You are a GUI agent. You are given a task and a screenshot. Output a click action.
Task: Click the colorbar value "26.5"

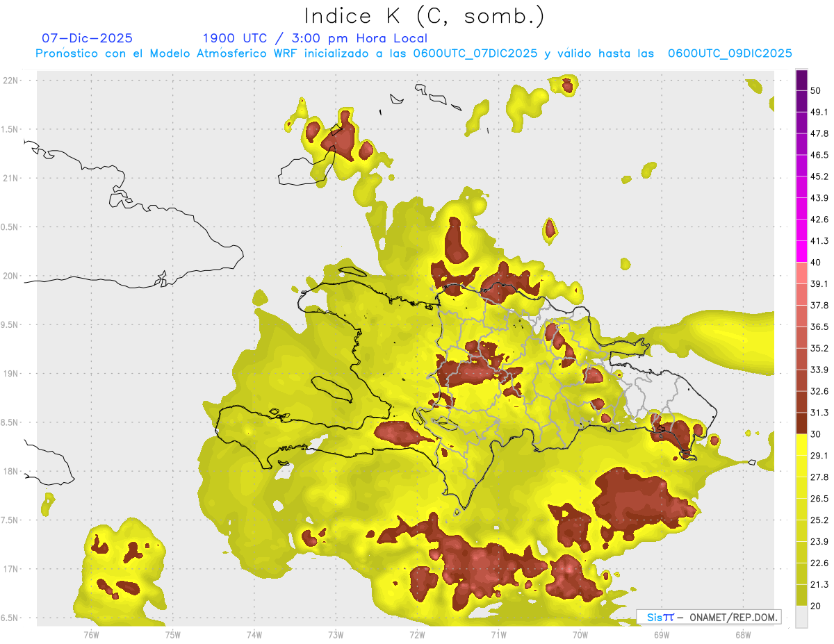819,499
